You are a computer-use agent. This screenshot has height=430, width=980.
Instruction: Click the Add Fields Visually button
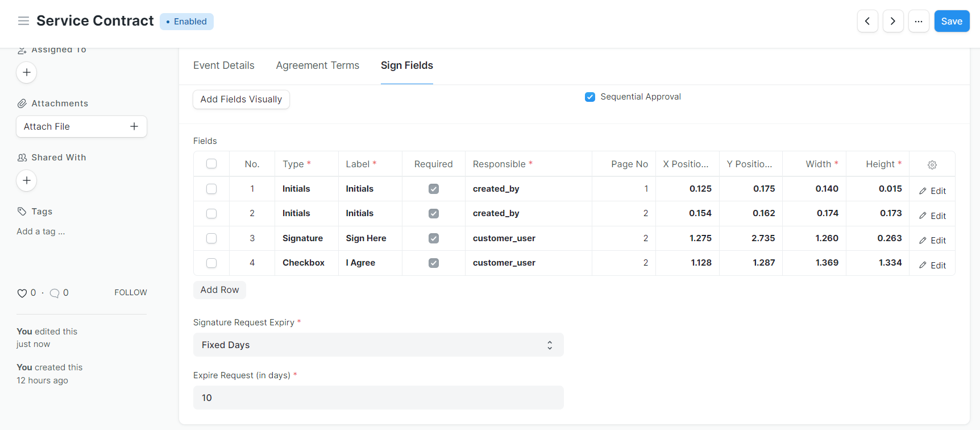241,100
